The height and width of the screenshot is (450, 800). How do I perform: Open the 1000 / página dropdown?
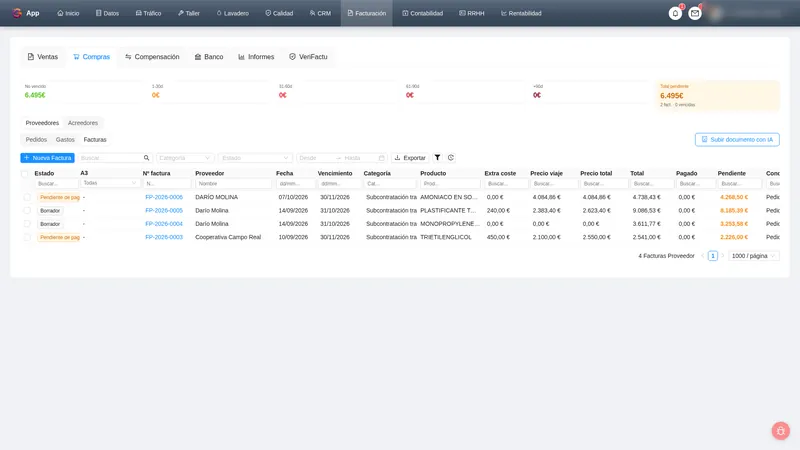point(754,256)
